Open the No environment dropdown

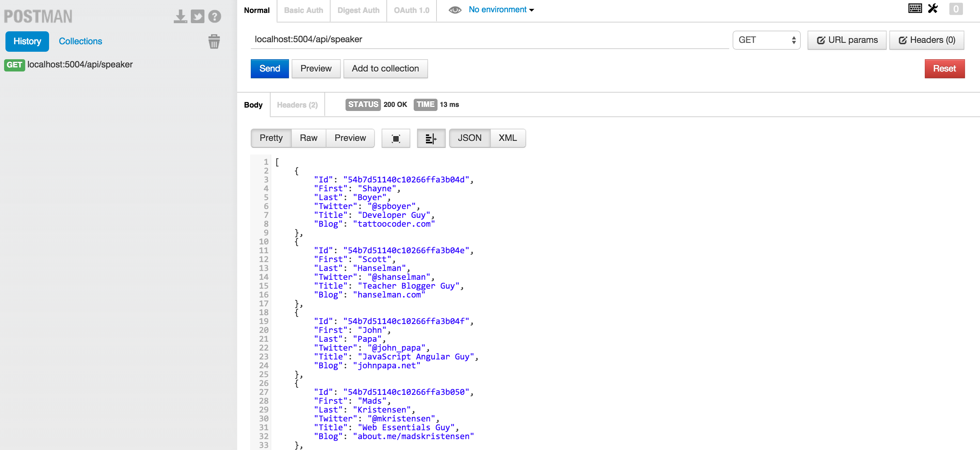click(501, 10)
